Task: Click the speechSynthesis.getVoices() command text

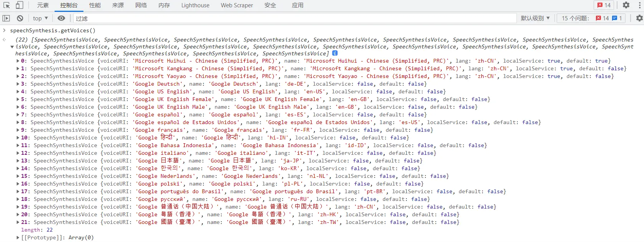Action: click(53, 30)
